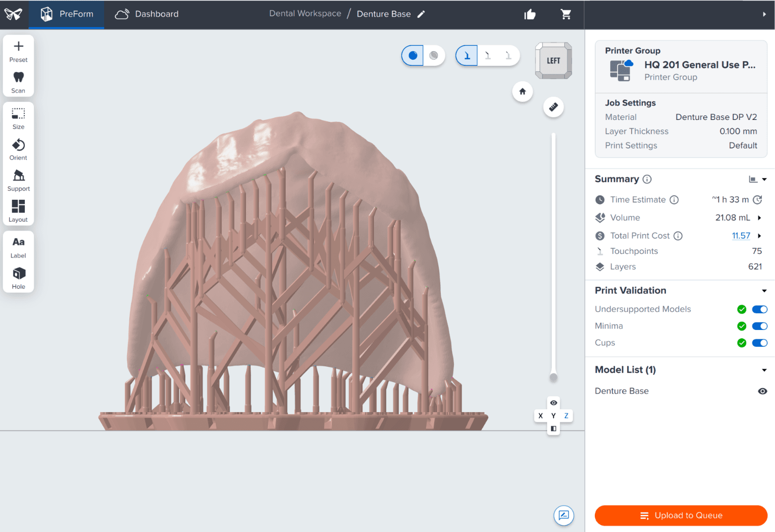Disable the Cups validation toggle
Screen dimensions: 775x532
[x=760, y=343]
